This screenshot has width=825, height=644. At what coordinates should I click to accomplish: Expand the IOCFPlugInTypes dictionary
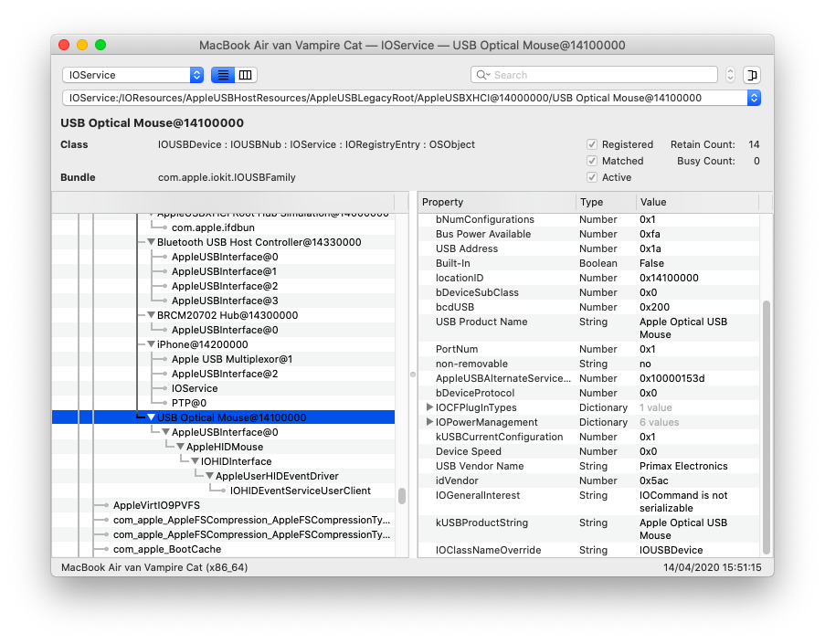429,407
